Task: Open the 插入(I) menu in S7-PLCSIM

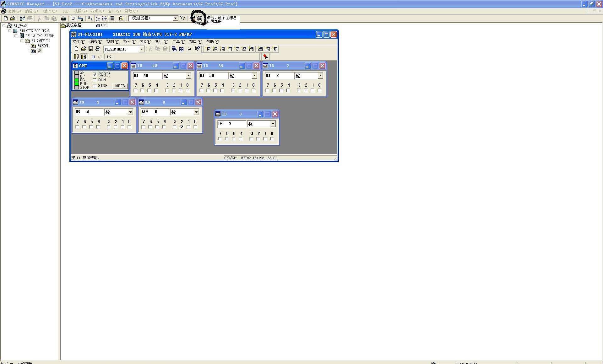Action: (x=129, y=42)
